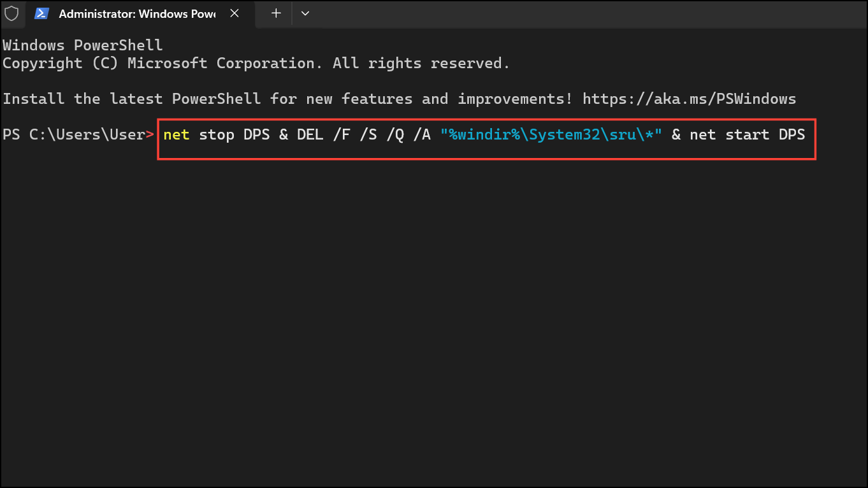Close the Windows PowerShell tab
This screenshot has width=868, height=488.
pyautogui.click(x=235, y=13)
